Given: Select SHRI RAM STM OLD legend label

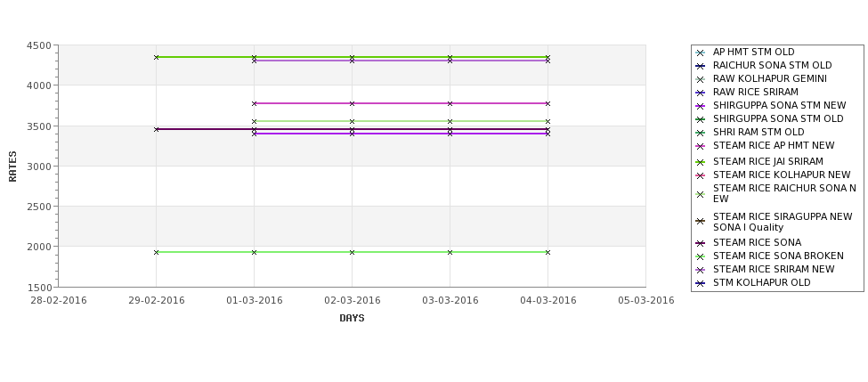Looking at the screenshot, I should pyautogui.click(x=758, y=132).
